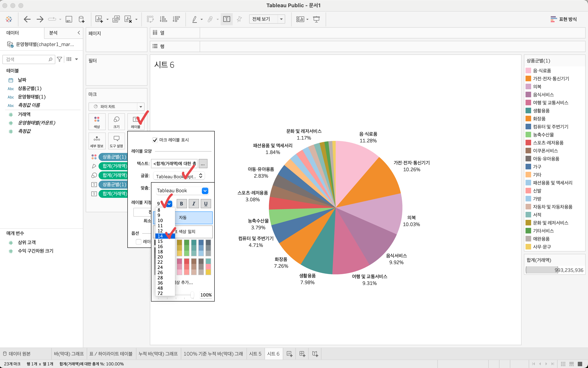Expand the Tableau Book font family dropdown
The width and height of the screenshot is (588, 368).
pos(205,191)
